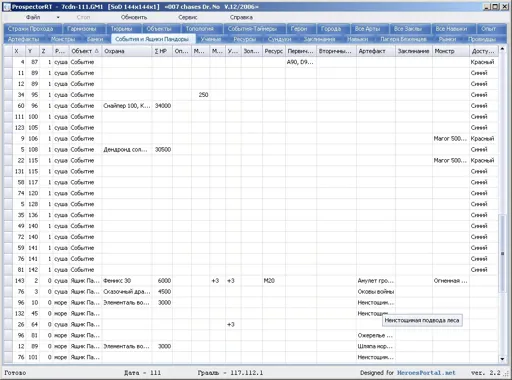Screen dimensions: 512x380
Task: Click the 'A90, D9...' primary skills cell
Action: tap(301, 62)
